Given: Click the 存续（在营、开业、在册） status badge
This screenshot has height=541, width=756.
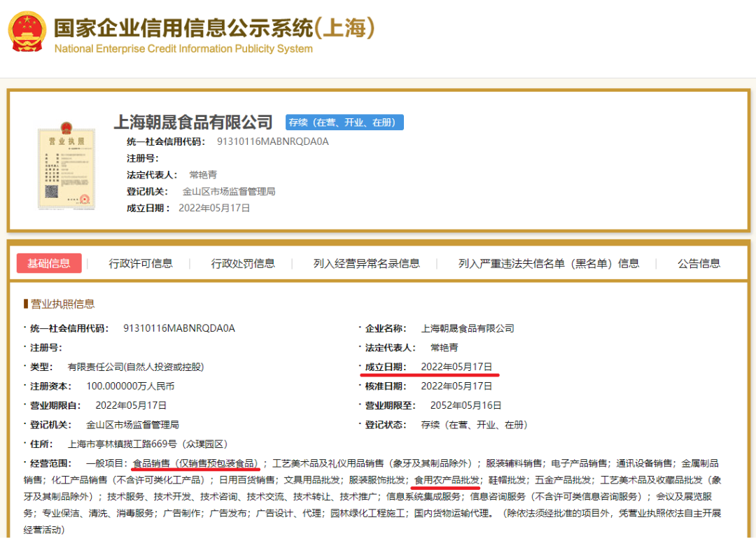Looking at the screenshot, I should [344, 122].
